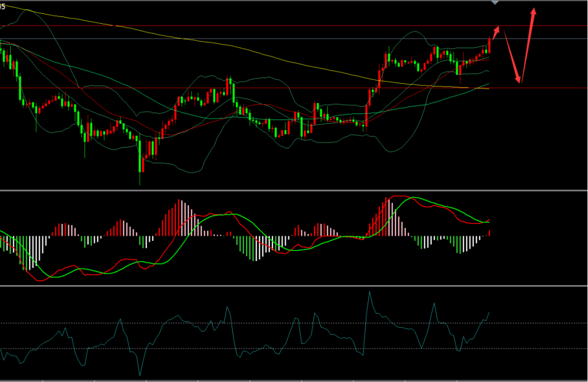Select the lower red horizontal support line
Image resolution: width=588 pixels, height=382 pixels.
click(x=294, y=88)
